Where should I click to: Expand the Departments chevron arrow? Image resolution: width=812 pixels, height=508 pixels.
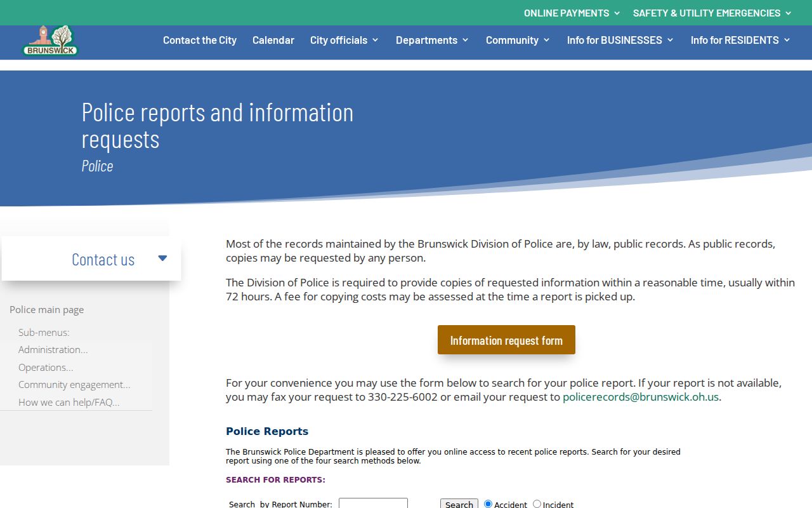465,40
